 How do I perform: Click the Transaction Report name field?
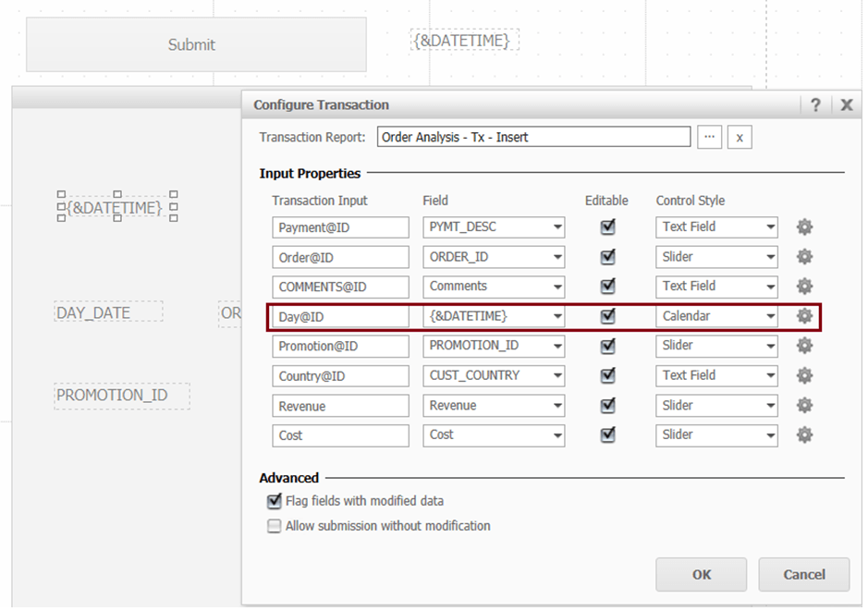pyautogui.click(x=533, y=137)
